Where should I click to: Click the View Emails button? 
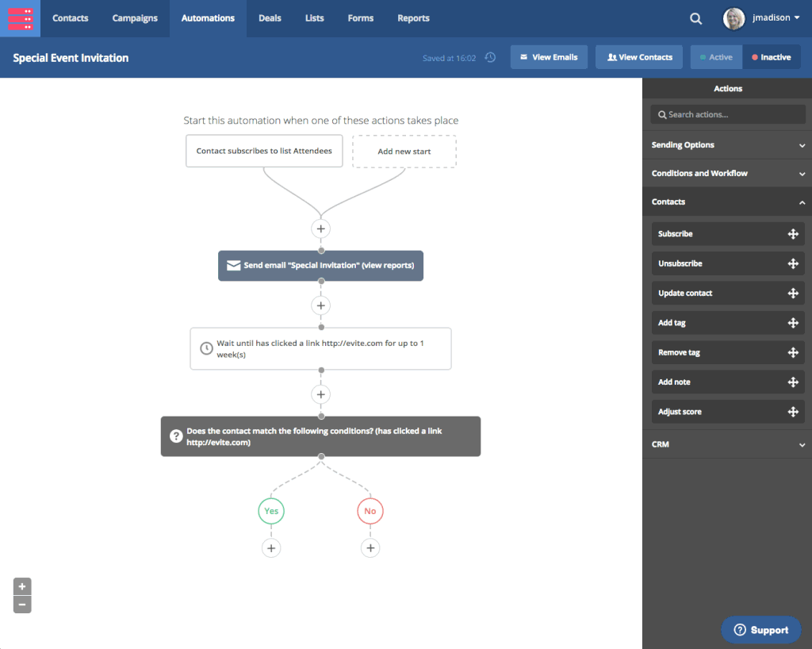point(549,57)
